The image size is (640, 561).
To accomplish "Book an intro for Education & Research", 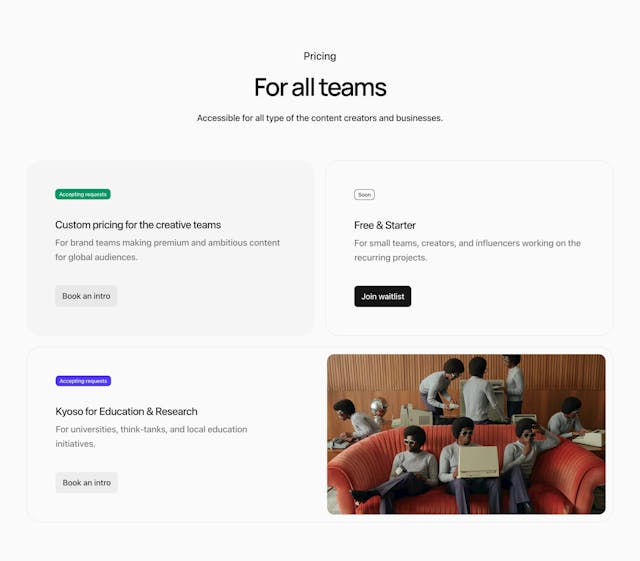I will tap(86, 482).
